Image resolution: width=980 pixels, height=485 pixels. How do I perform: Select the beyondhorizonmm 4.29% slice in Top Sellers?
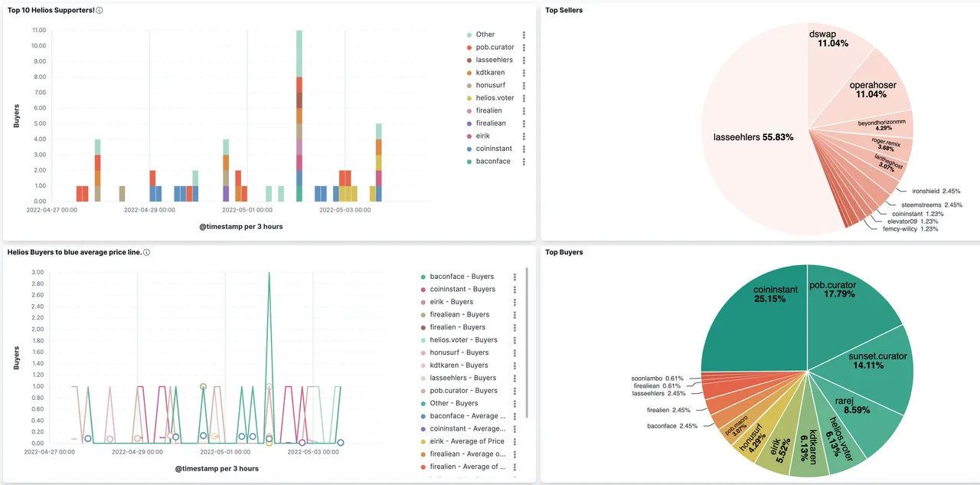pos(880,124)
